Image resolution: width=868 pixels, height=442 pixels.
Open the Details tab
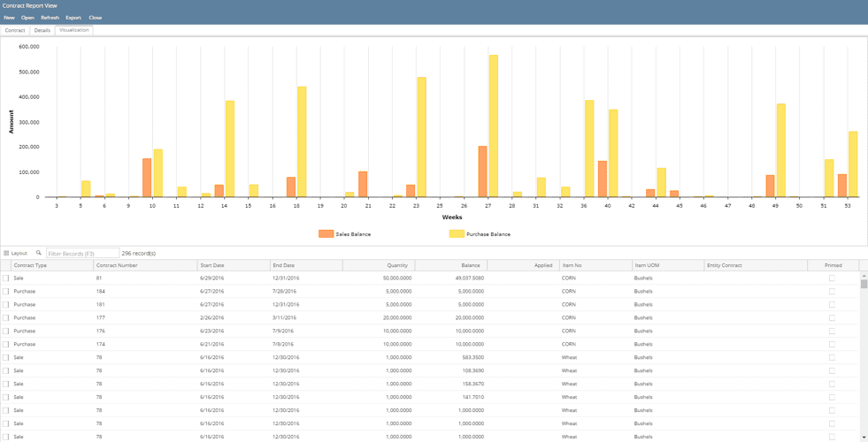42,30
